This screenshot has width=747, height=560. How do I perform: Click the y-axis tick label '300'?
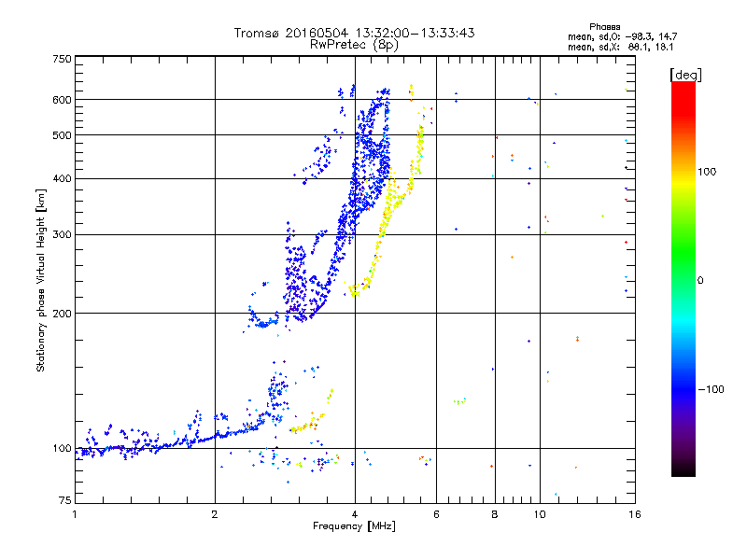point(62,234)
